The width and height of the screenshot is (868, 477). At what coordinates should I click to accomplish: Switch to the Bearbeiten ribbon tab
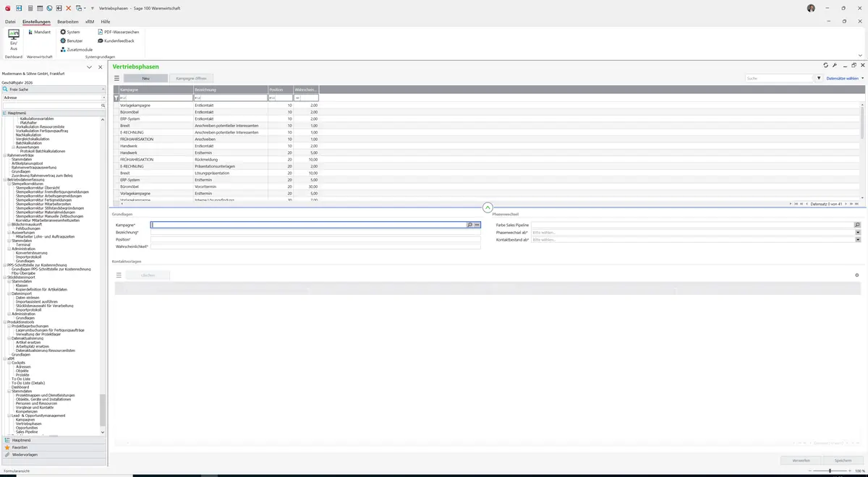(x=68, y=22)
